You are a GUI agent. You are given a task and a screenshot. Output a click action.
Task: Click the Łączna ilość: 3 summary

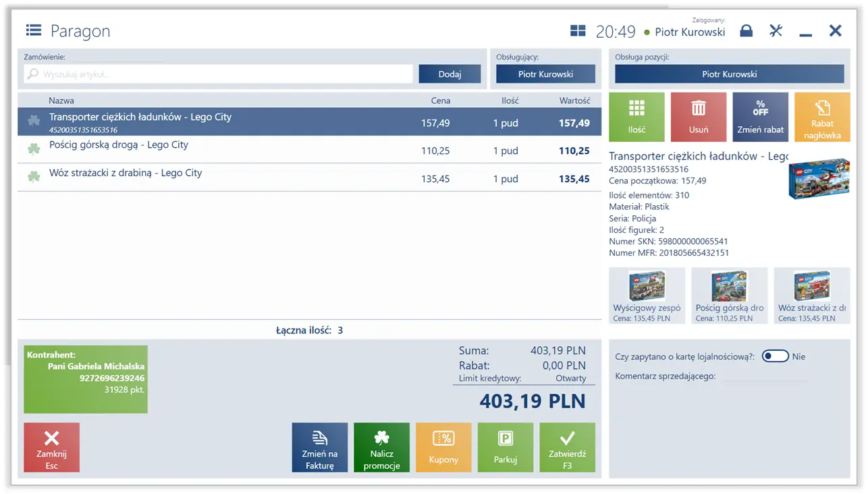[x=309, y=330]
